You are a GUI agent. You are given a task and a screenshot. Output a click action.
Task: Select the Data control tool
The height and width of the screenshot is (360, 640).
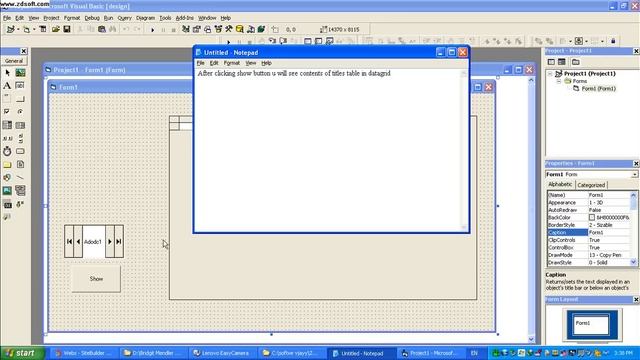tap(20, 191)
